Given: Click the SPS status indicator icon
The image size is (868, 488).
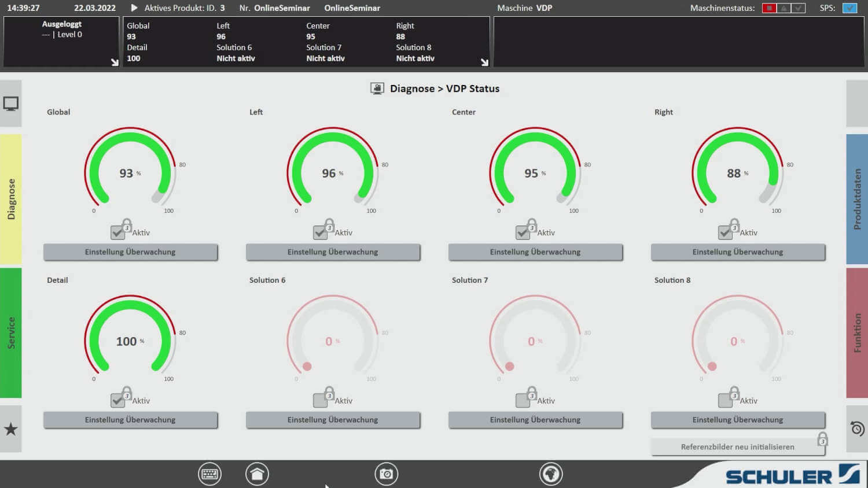Looking at the screenshot, I should (849, 8).
